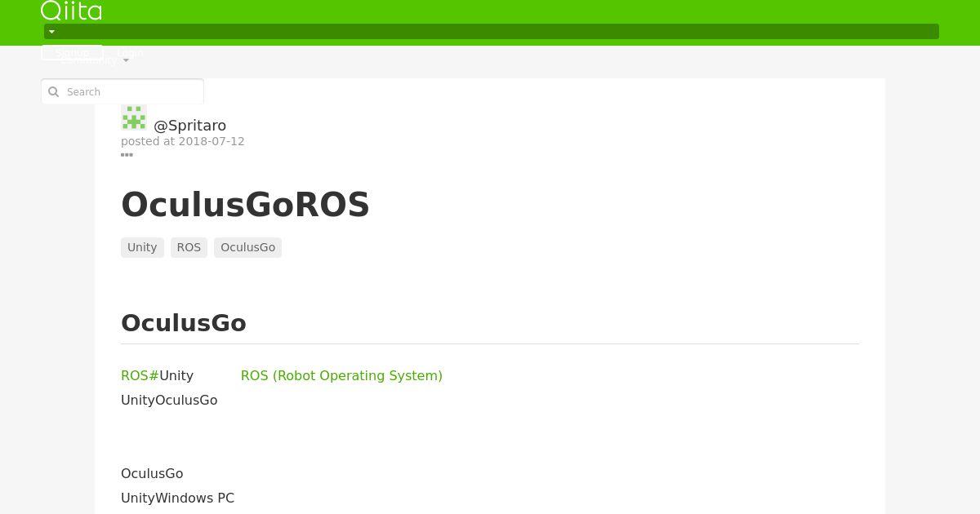Click the OculusGoROS article title
The image size is (980, 514).
[245, 205]
